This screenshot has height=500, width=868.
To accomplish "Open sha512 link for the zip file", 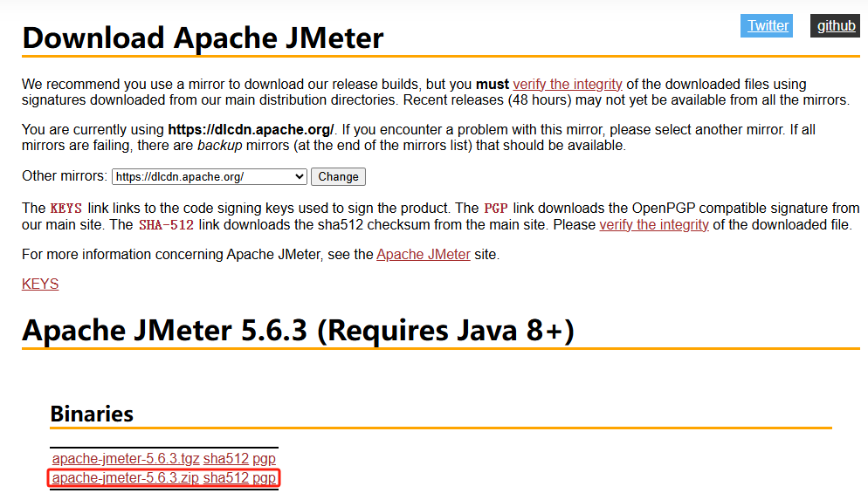I will point(226,478).
